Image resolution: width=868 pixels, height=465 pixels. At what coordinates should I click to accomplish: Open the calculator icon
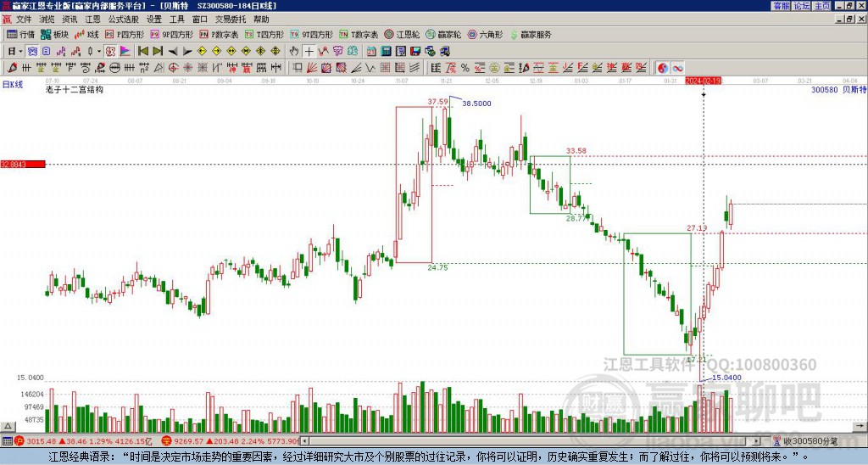(x=386, y=52)
